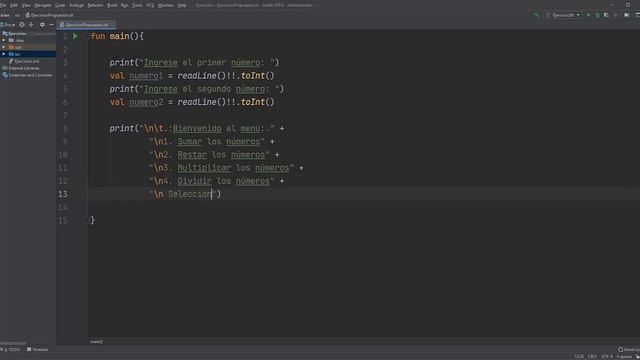Hide the Project tool window with the minus icon
The width and height of the screenshot is (640, 360).
click(51, 24)
